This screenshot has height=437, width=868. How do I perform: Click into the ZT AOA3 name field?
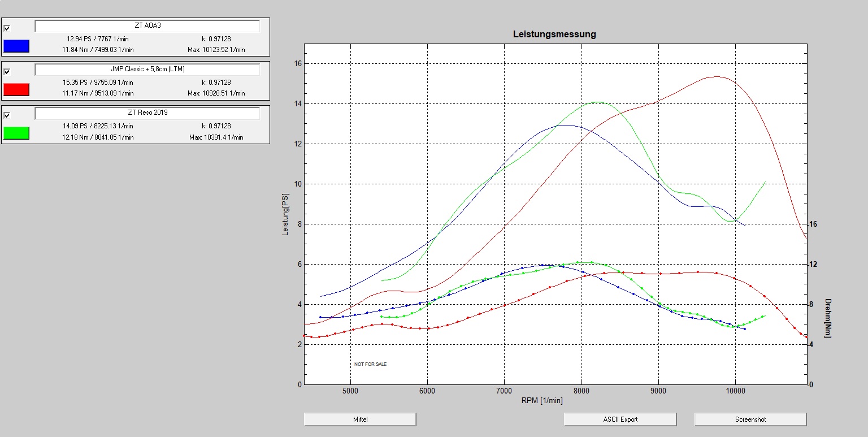(x=147, y=26)
